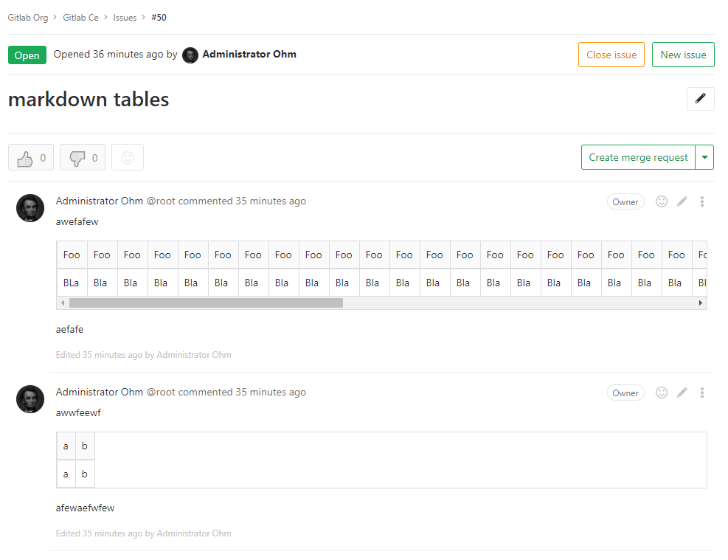Click the table's horizontal scrollbar thumb
This screenshot has height=560, width=728.
point(206,303)
